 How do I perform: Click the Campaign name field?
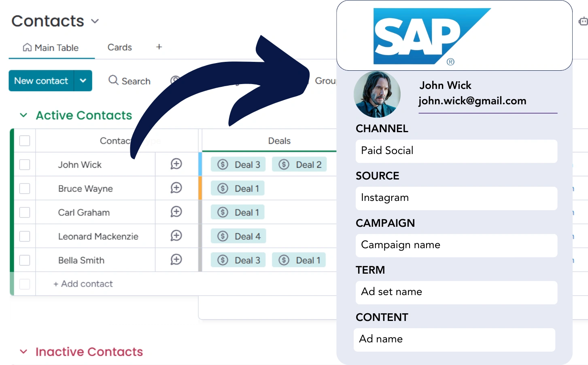(x=456, y=245)
